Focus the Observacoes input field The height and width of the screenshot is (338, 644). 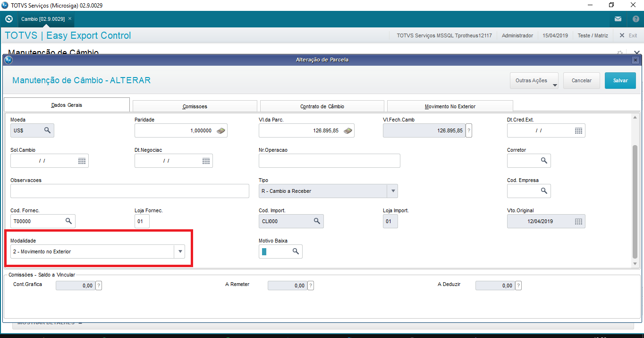coord(130,191)
